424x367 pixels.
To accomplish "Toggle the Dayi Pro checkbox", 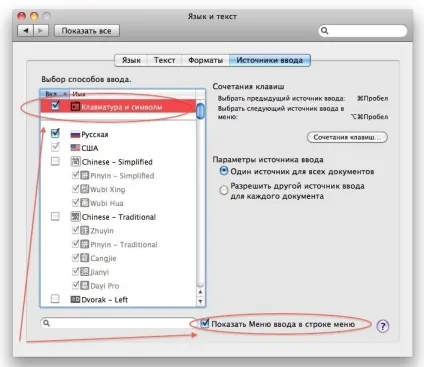I will pyautogui.click(x=76, y=285).
